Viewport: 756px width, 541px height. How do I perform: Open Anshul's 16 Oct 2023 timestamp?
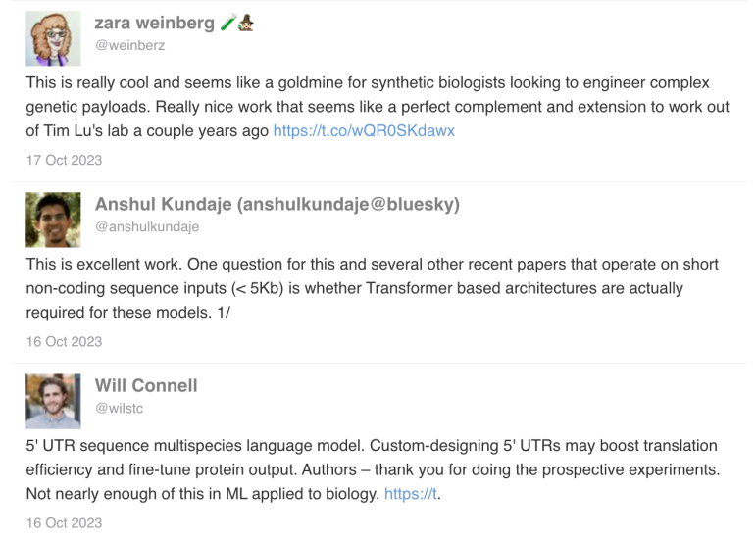tap(64, 342)
